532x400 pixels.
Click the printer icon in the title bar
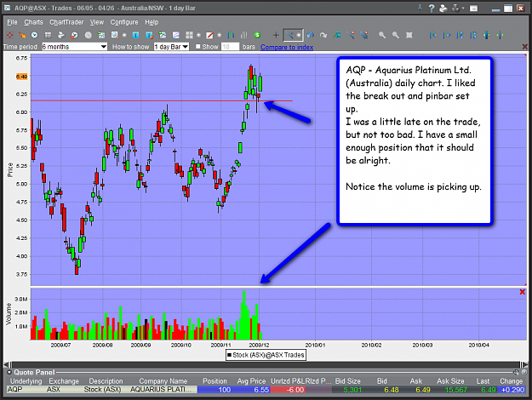tap(443, 9)
